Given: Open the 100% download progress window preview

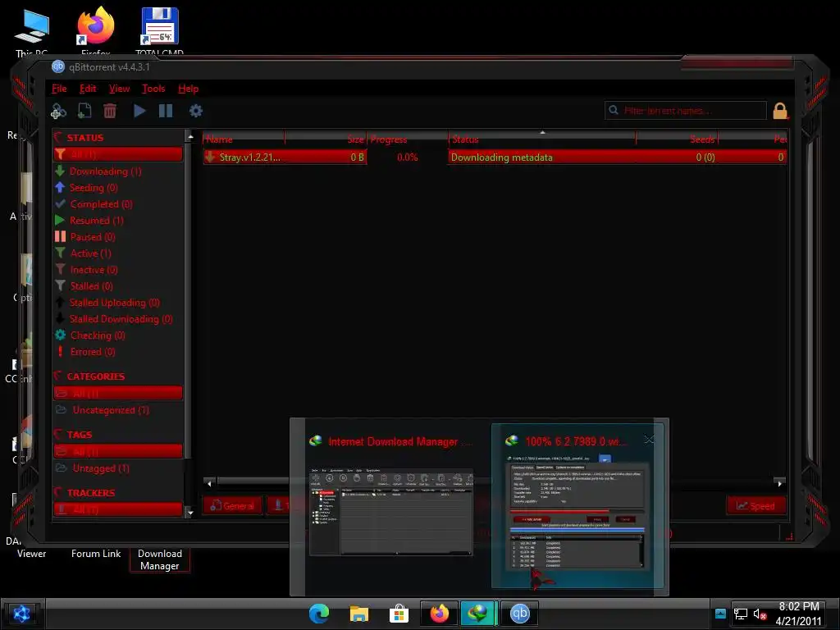Looking at the screenshot, I should [577, 506].
